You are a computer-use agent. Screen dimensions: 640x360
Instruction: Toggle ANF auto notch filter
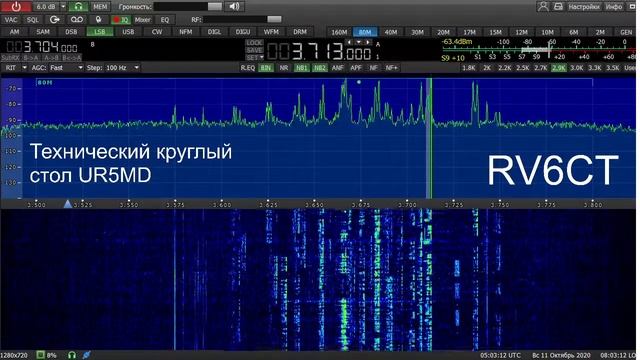coord(338,68)
